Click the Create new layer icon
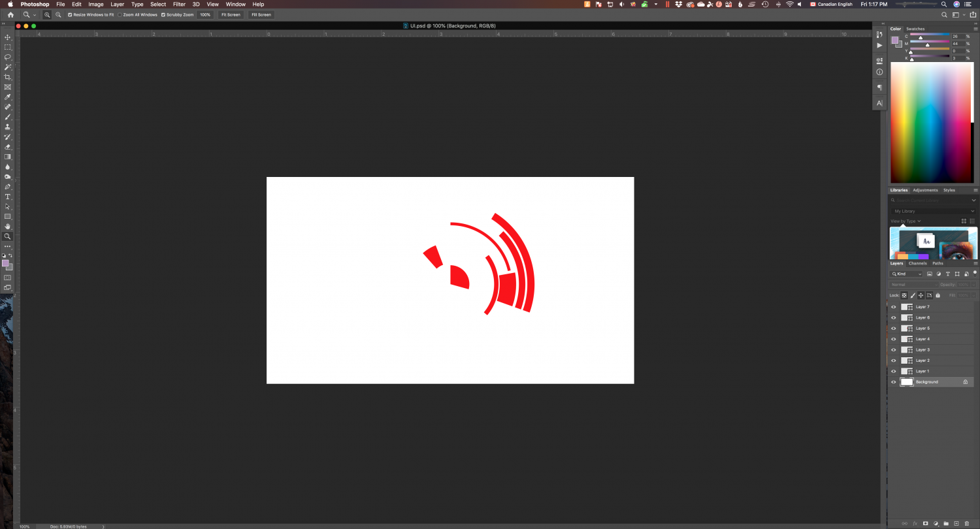The width and height of the screenshot is (980, 529). [956, 523]
